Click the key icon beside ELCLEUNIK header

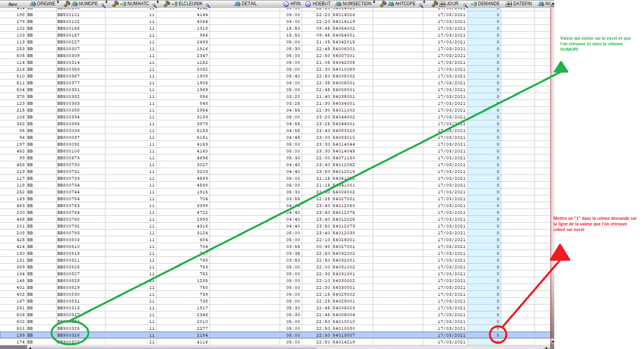pyautogui.click(x=167, y=4)
